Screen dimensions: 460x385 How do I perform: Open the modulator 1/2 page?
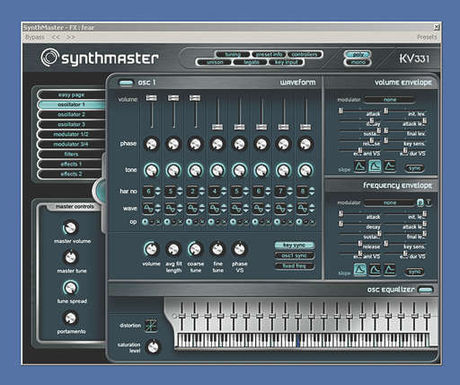point(71,134)
